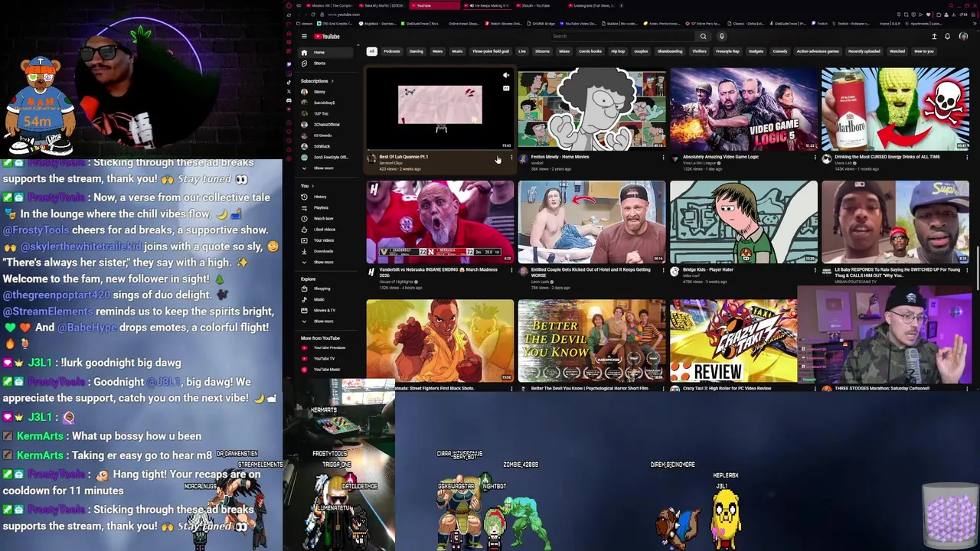Viewport: 980px width, 551px height.
Task: Open Playlists in sidebar
Action: pyautogui.click(x=326, y=207)
